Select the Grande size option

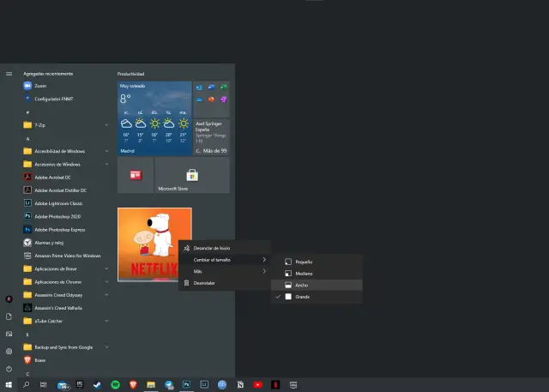tap(303, 297)
